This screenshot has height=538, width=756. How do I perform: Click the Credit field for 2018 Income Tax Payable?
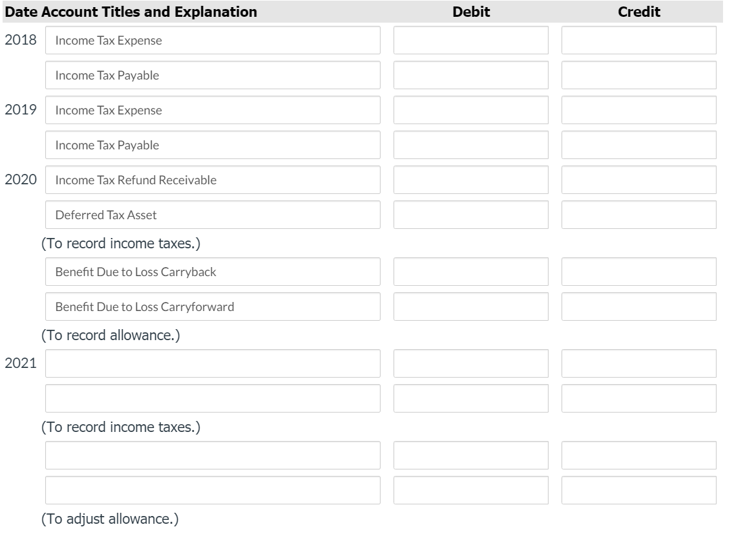pos(640,74)
